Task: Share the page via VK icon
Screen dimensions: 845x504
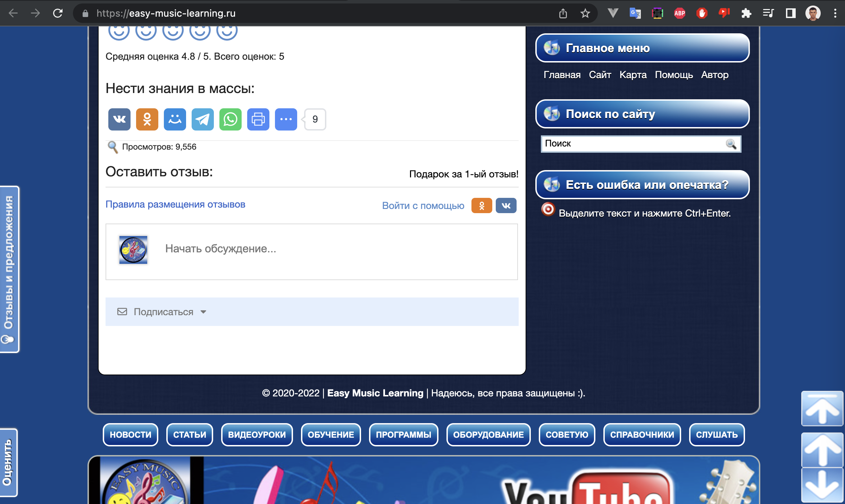Action: coord(119,119)
